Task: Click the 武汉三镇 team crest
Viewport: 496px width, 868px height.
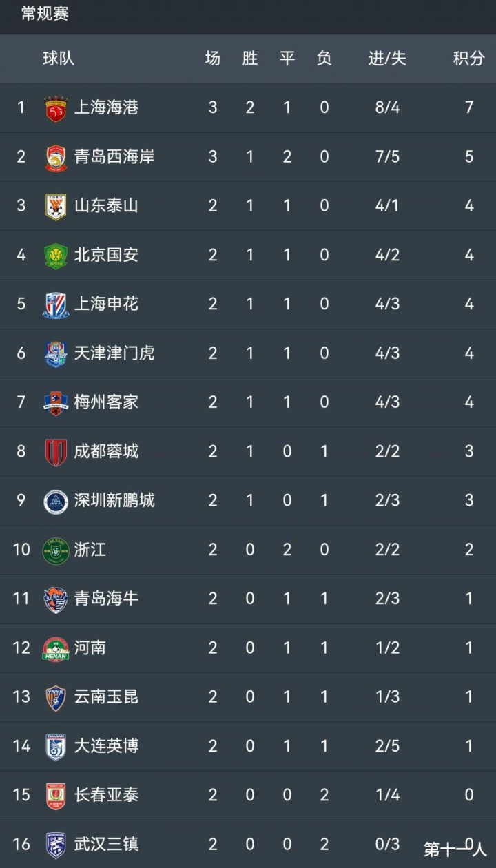Action: (56, 845)
